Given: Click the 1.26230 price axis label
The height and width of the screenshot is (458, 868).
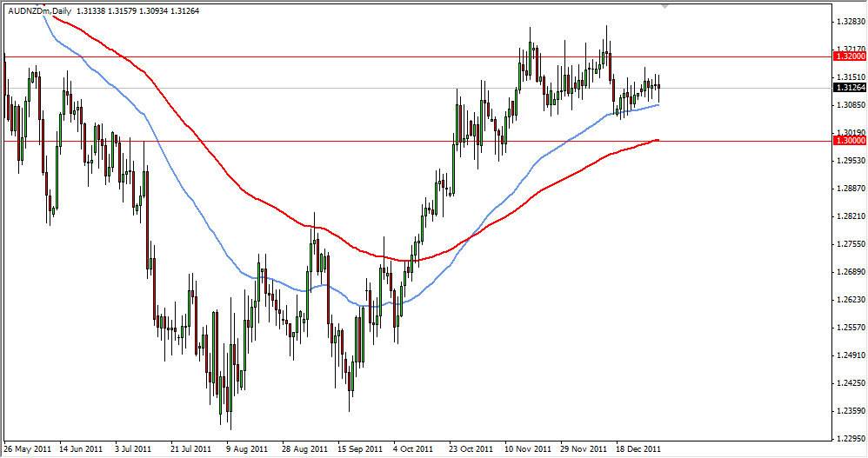Looking at the screenshot, I should 848,299.
